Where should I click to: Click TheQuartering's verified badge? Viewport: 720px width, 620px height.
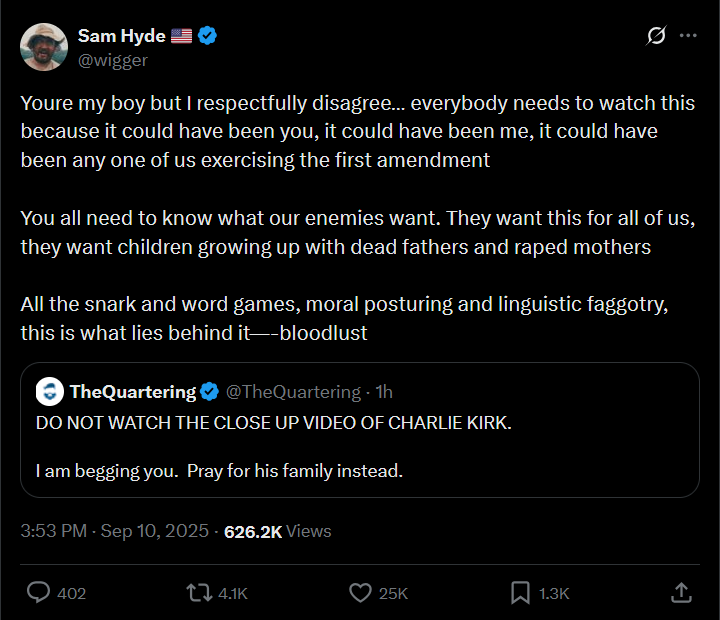[x=209, y=391]
